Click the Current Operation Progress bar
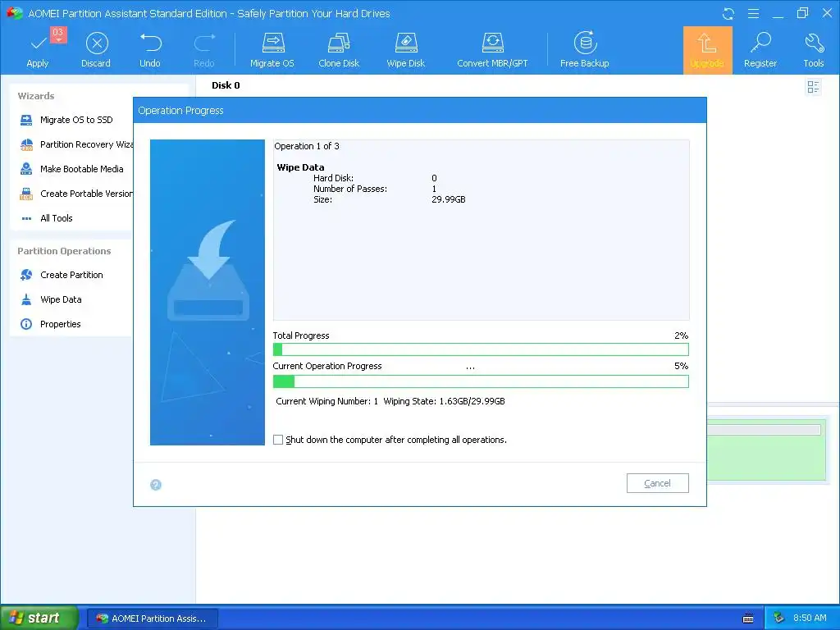 [481, 381]
